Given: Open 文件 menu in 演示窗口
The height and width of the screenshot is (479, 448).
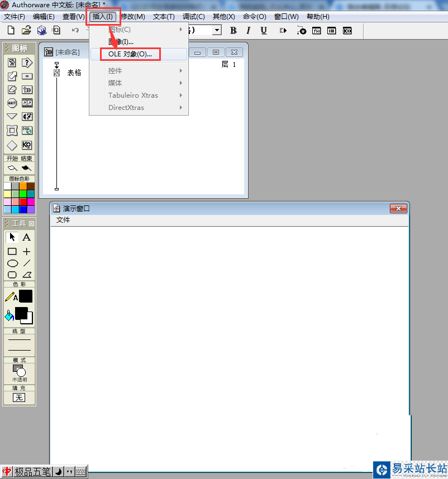Looking at the screenshot, I should [x=63, y=220].
